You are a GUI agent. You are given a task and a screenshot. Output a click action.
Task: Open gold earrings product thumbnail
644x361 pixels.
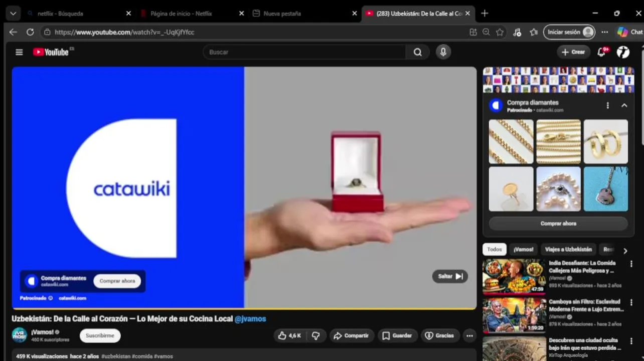coord(605,141)
